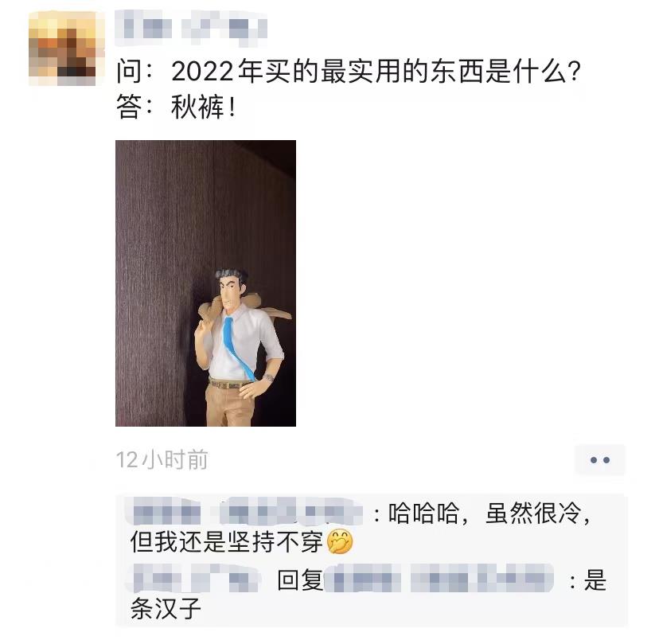Tap the comment line 但我还是坚持不穿
The height and width of the screenshot is (644, 659).
[x=226, y=542]
